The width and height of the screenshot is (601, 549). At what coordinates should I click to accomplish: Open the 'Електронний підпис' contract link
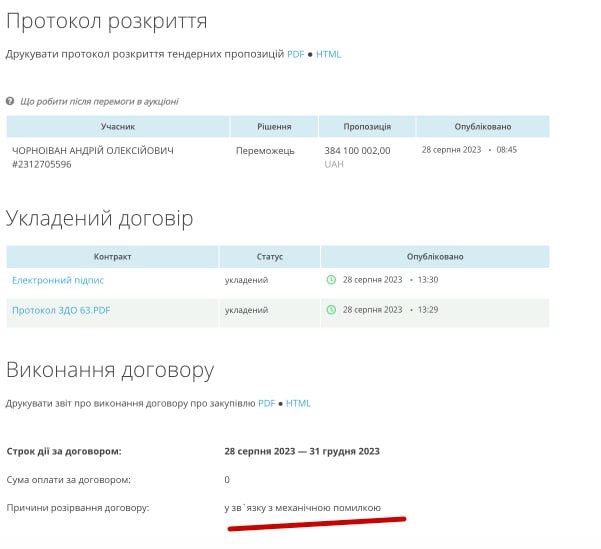pyautogui.click(x=58, y=280)
